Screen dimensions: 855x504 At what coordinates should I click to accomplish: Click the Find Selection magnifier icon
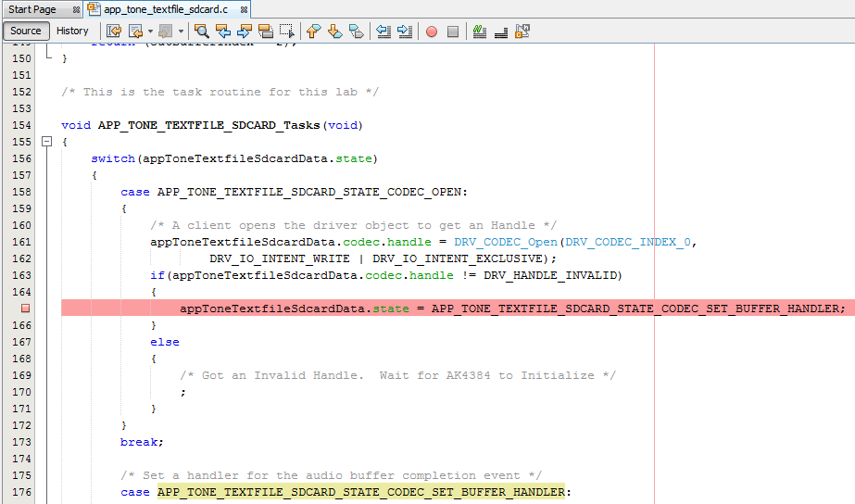201,31
